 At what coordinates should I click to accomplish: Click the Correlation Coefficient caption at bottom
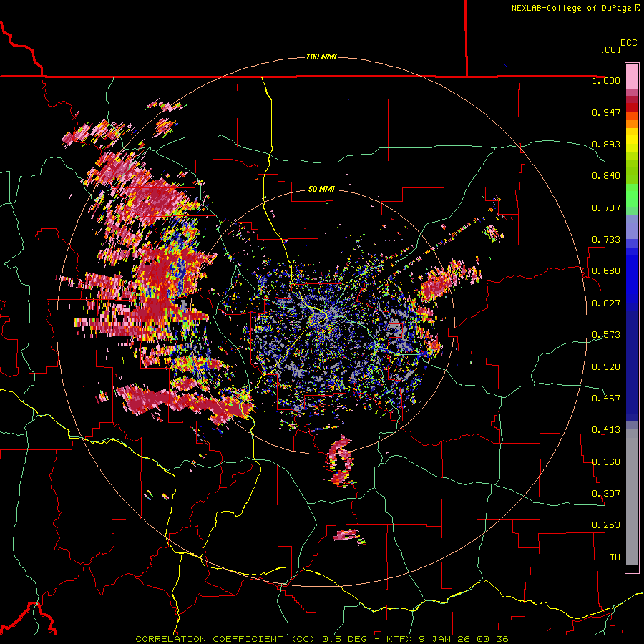(x=322, y=639)
